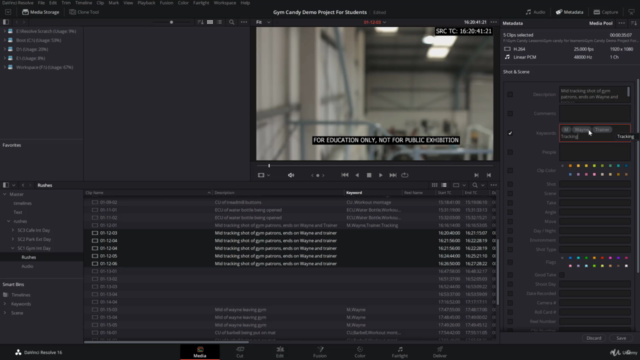Expand the SC2 Park Ext Day bin
Screen dimensions: 640x360
(13, 239)
